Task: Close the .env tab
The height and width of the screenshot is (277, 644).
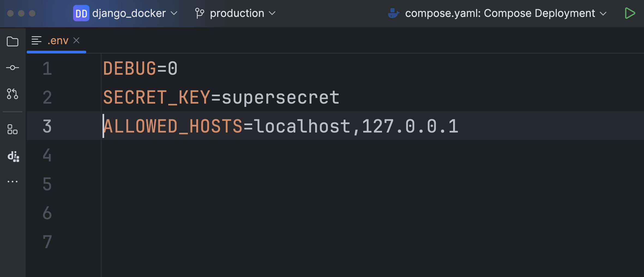Action: click(x=77, y=41)
